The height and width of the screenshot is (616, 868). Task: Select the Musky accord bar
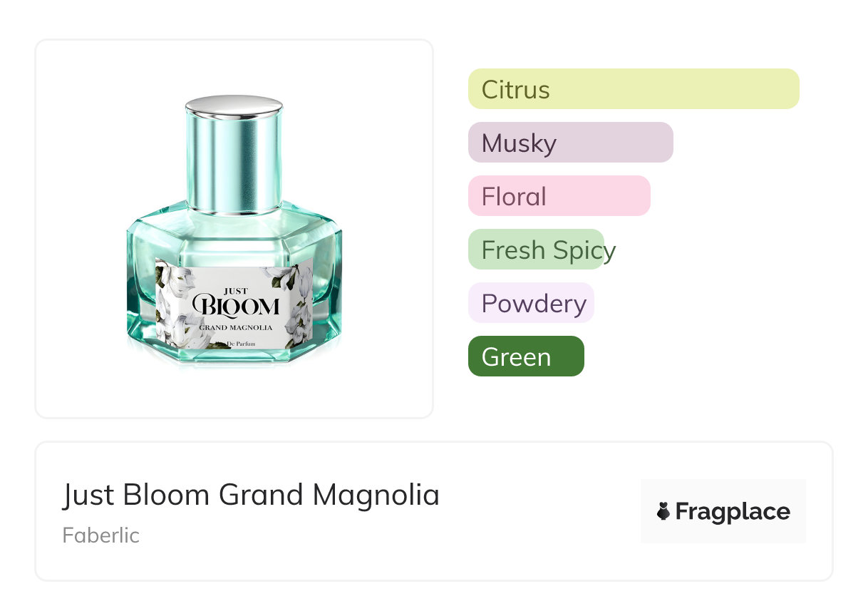click(x=570, y=143)
